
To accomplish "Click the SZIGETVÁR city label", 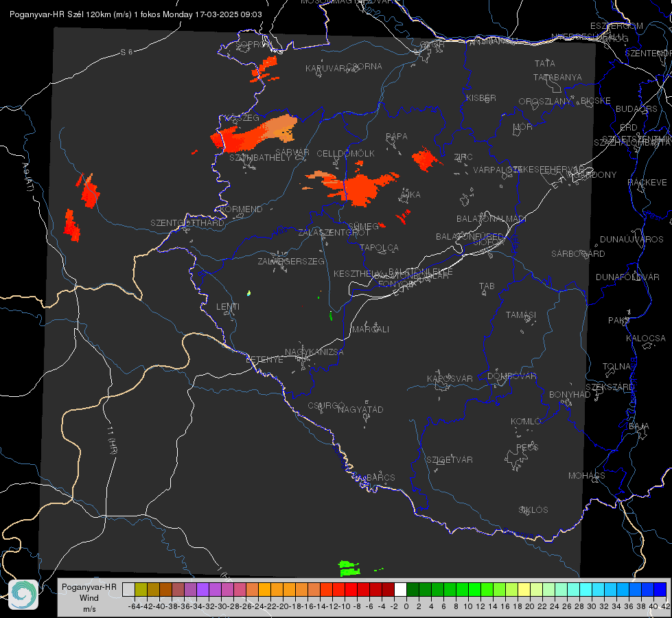I will (x=450, y=460).
